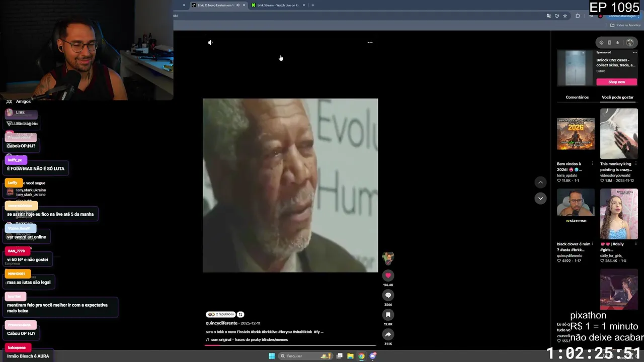Viewport: 644px width, 362px height.
Task: Click the 'É FODA MAS NÃO É SÓ LUTA' message
Action: (36, 168)
